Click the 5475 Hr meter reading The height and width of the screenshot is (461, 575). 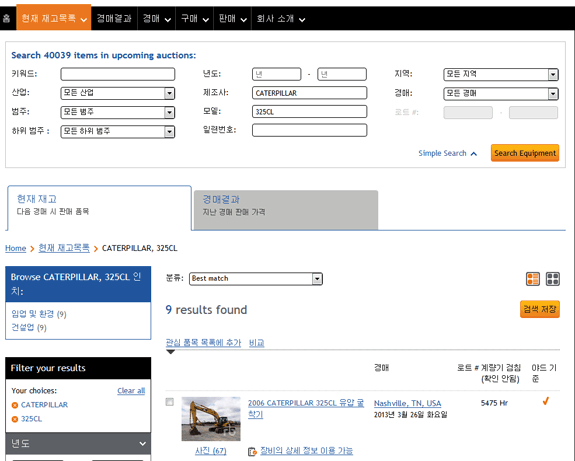pos(494,403)
